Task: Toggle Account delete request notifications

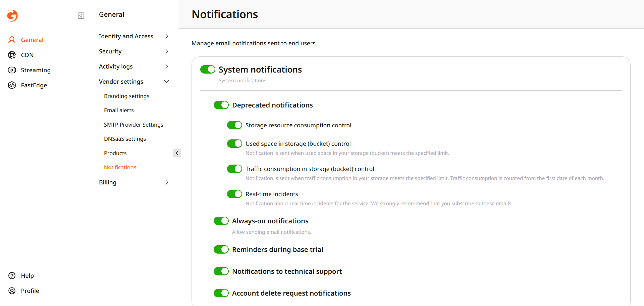Action: [221, 293]
